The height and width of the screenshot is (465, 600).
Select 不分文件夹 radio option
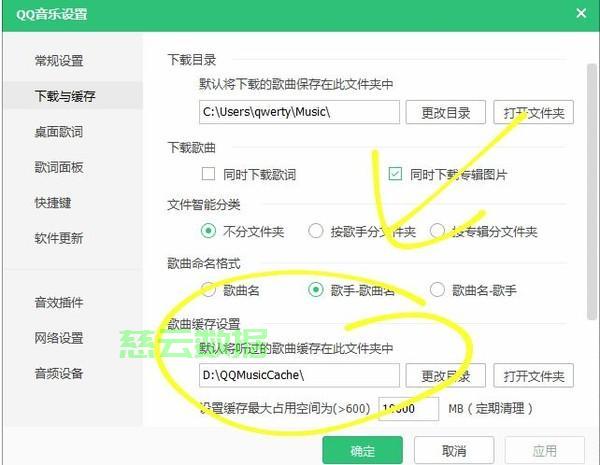click(x=209, y=231)
